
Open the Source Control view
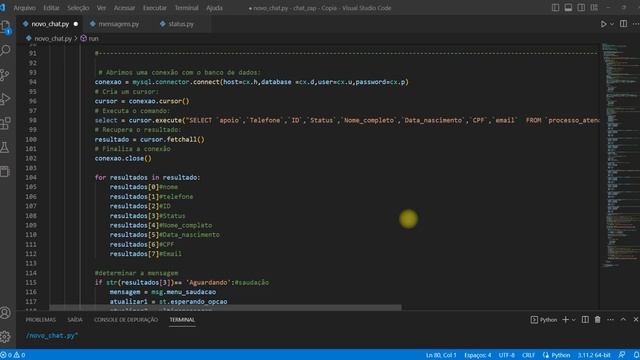coord(5,75)
